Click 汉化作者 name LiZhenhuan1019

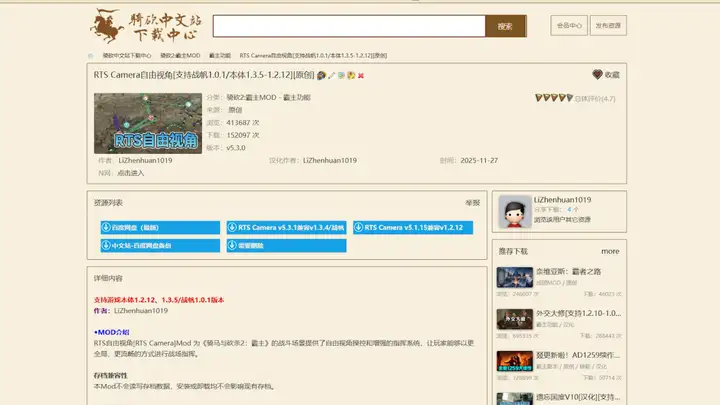point(330,160)
